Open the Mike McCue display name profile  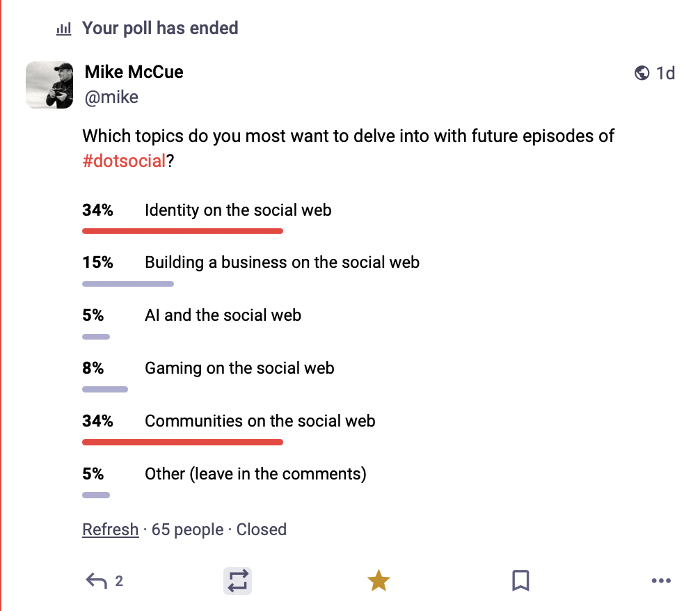tap(134, 72)
